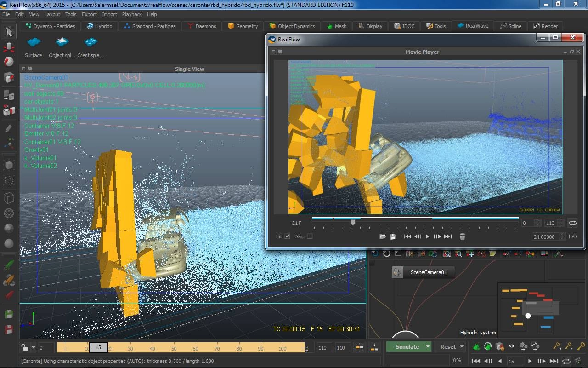Switch to the Render shelf tab
588x368 pixels.
pos(545,26)
